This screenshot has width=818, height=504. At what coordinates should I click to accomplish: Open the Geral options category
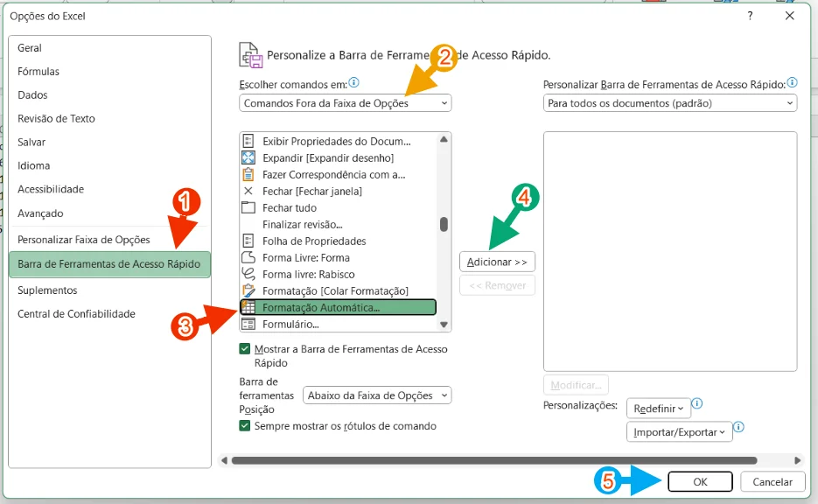pos(109,48)
